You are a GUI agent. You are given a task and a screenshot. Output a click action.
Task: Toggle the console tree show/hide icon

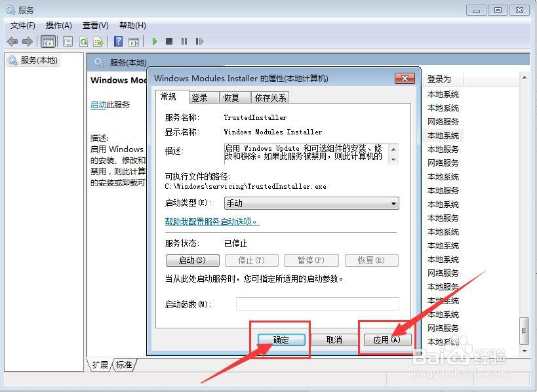coord(49,42)
